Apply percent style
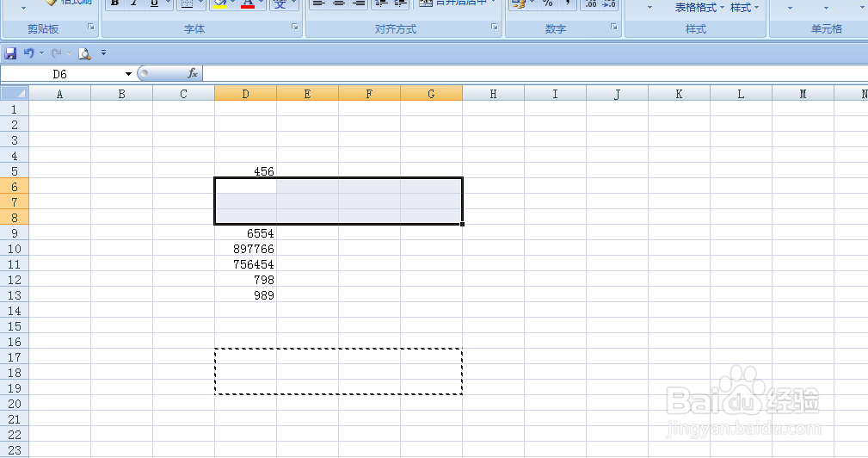 [547, 3]
